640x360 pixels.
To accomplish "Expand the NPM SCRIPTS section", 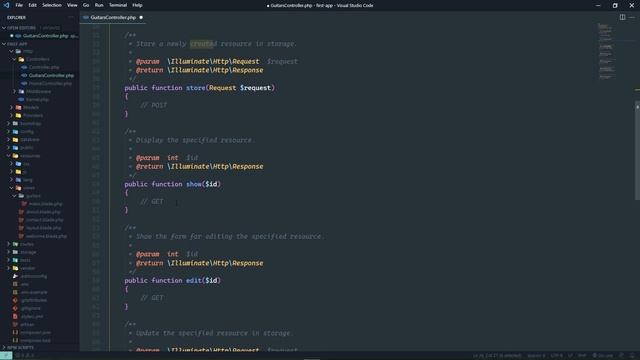I will coord(4,348).
